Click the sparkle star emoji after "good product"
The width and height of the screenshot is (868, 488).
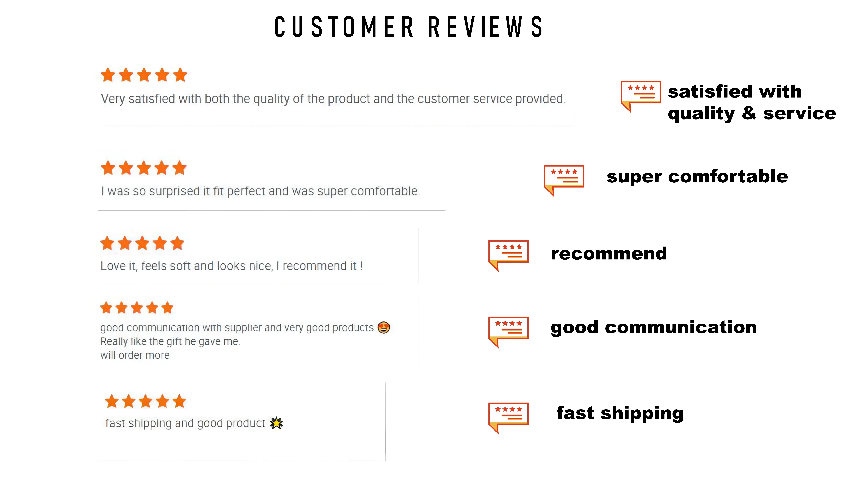click(x=276, y=423)
